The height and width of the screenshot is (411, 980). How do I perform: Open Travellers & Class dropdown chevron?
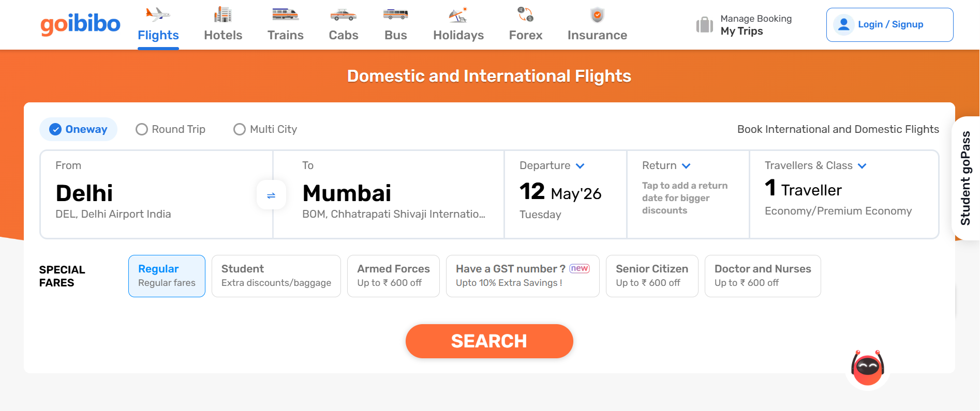[x=862, y=166]
